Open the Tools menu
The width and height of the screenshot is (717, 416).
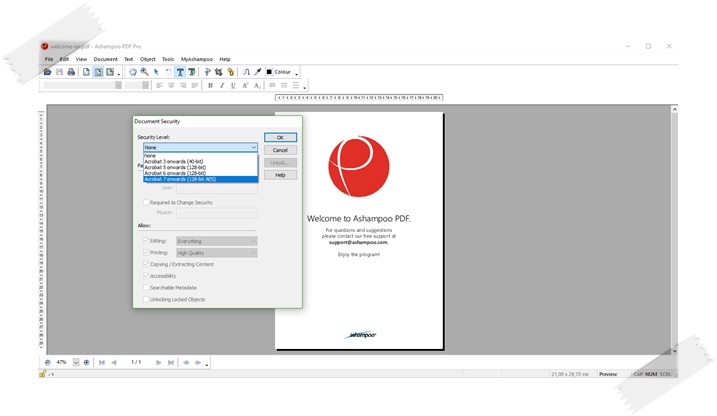(168, 59)
